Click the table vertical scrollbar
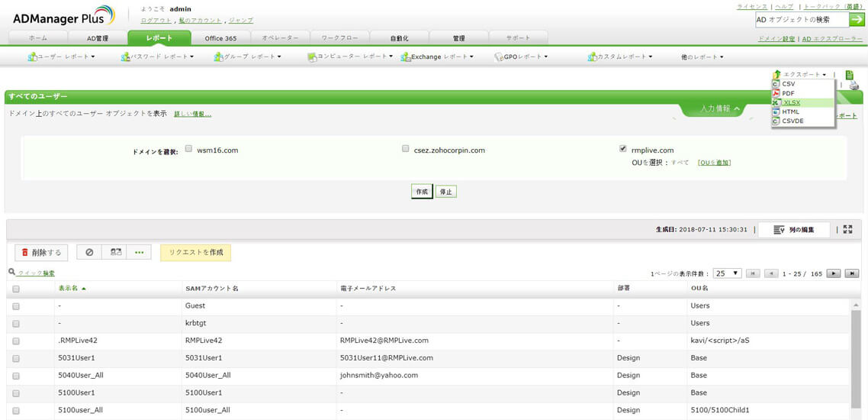The height and width of the screenshot is (420, 868). (x=855, y=359)
